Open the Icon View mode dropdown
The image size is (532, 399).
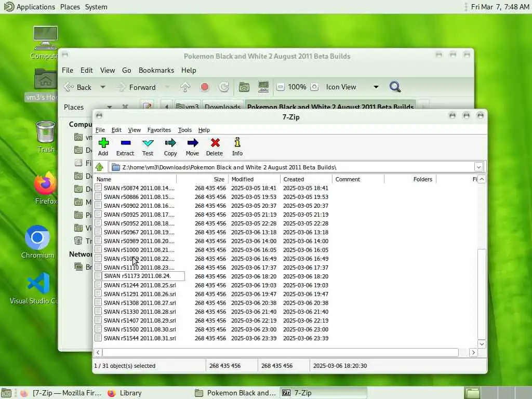(x=376, y=87)
